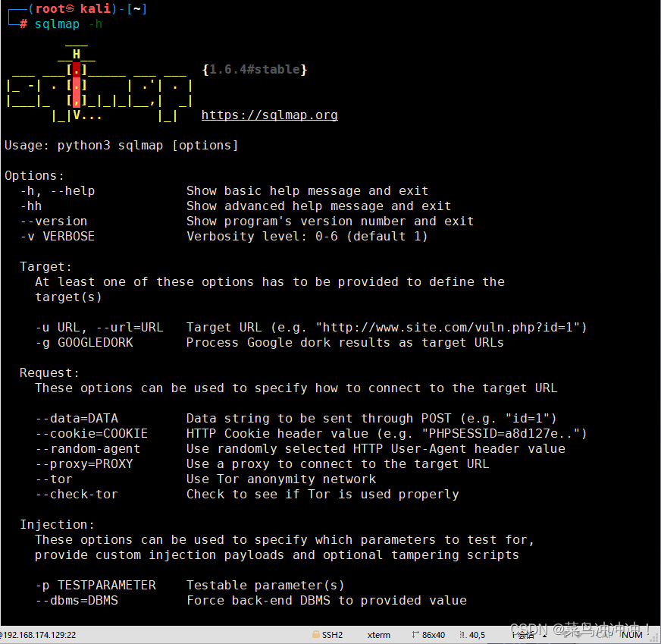This screenshot has height=644, width=661.
Task: Click the "sqlmap -h" command text
Action: coord(68,24)
